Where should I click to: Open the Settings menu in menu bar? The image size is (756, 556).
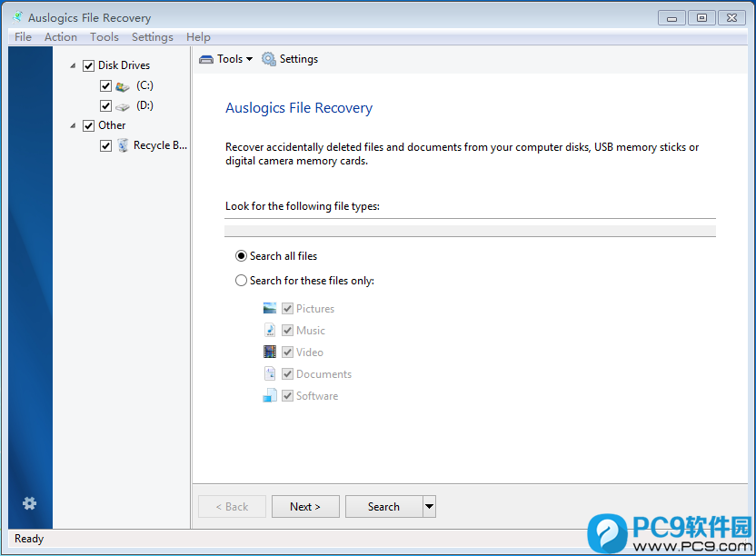[153, 37]
